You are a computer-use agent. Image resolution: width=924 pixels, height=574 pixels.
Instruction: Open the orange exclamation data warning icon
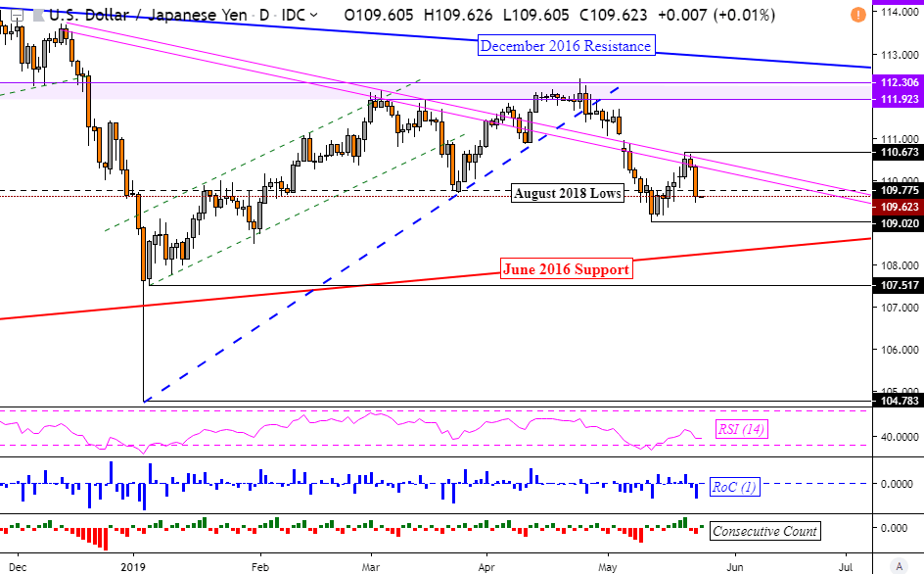pyautogui.click(x=858, y=14)
